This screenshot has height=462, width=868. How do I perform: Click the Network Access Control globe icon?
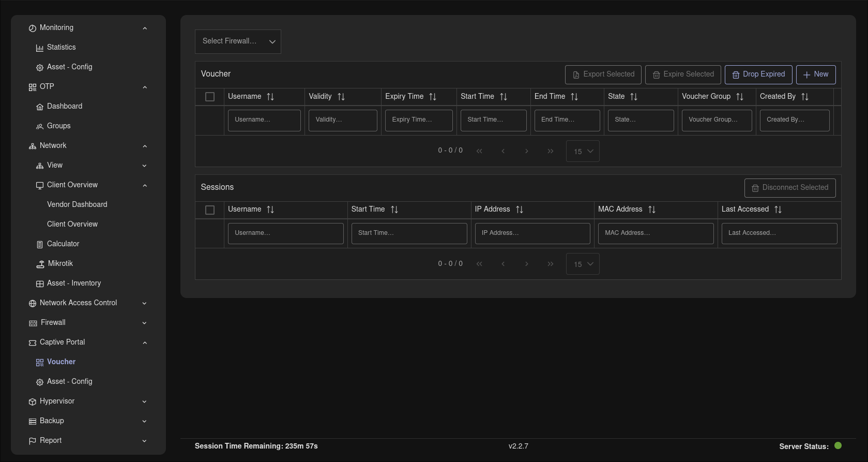[33, 303]
